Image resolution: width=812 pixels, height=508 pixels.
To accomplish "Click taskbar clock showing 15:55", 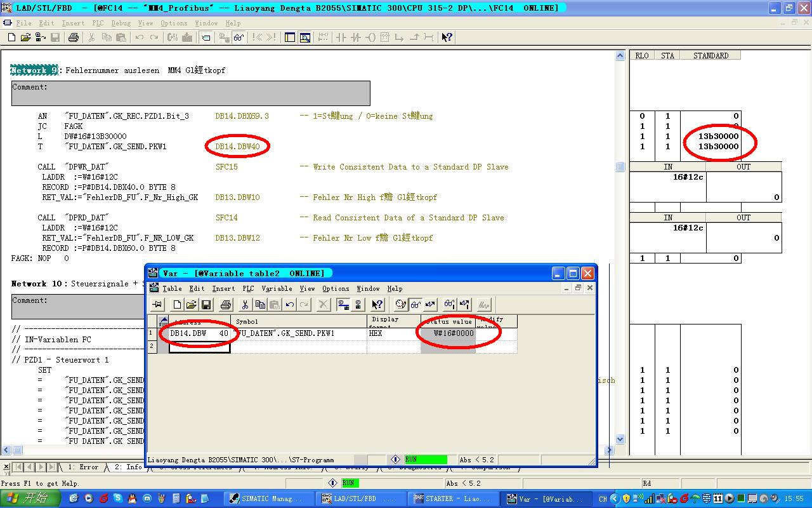I will 794,499.
